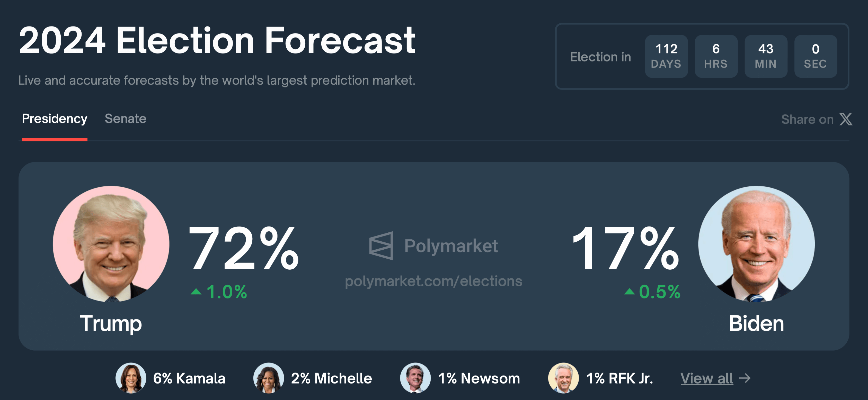
Task: Click Michelle's avatar icon
Action: click(269, 378)
